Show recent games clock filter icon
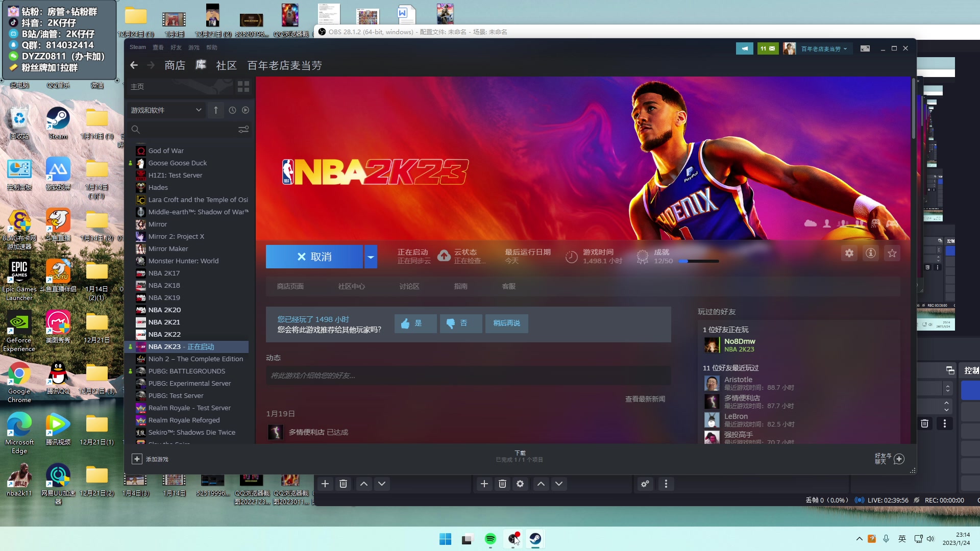This screenshot has width=980, height=551. point(233,110)
